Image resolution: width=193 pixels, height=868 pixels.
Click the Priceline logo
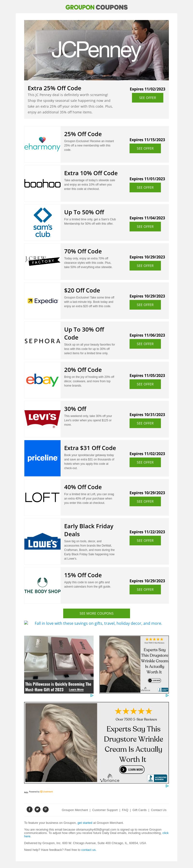[42, 458]
